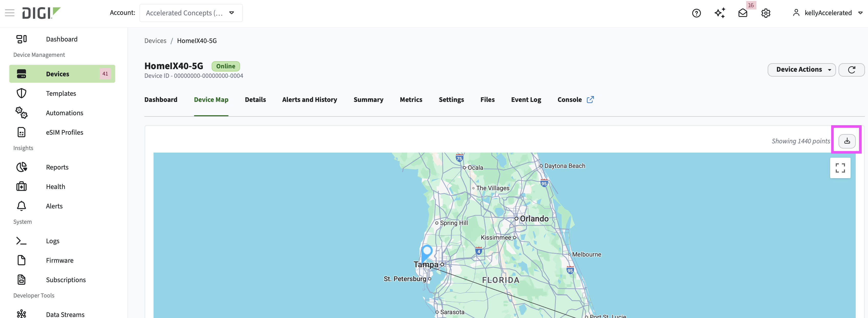Open the AI sparkle assistant icon
Screen dimensions: 868x318
pyautogui.click(x=720, y=13)
